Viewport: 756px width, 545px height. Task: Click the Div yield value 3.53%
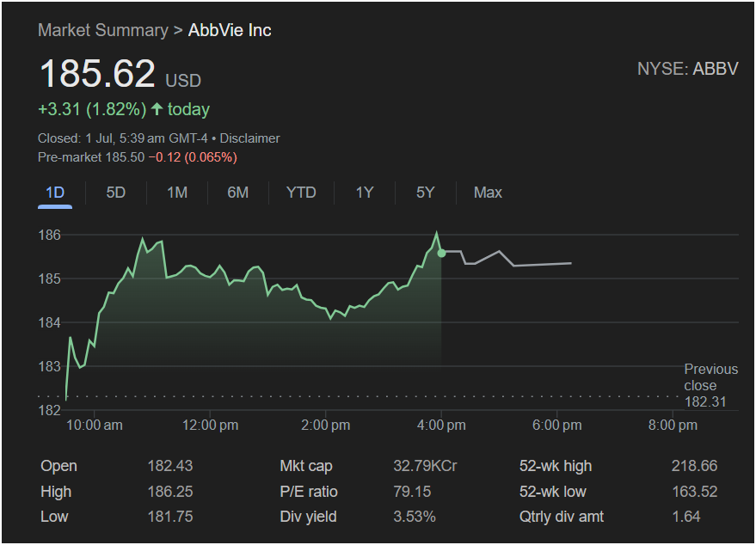415,517
